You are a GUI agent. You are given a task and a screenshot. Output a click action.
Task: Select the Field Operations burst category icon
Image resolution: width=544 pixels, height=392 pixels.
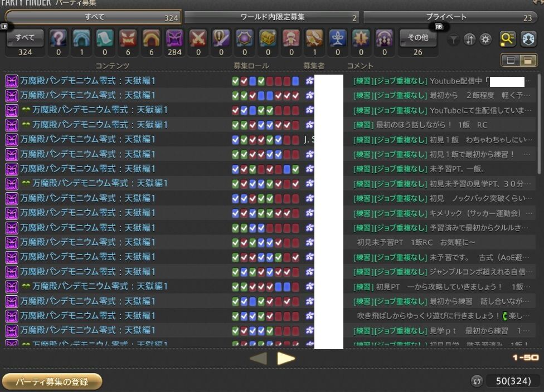[361, 38]
